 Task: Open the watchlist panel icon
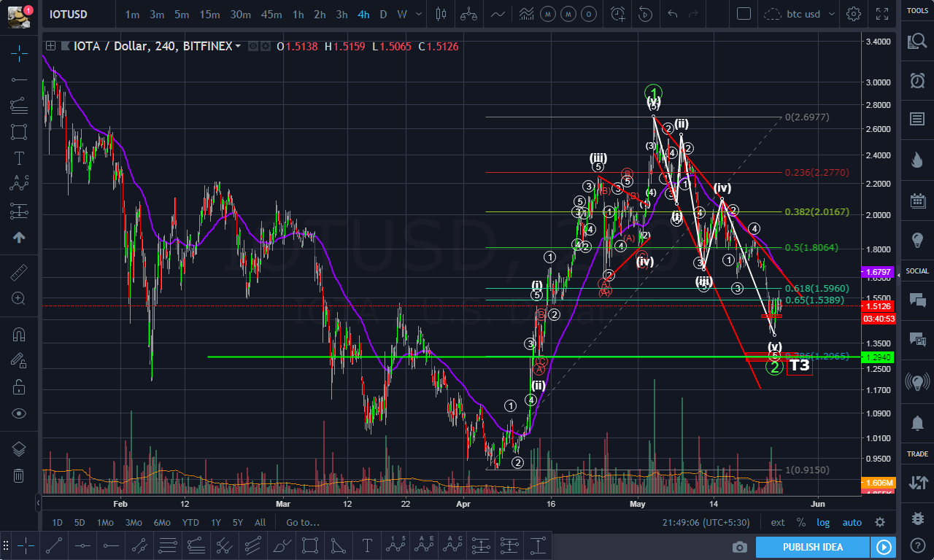coord(917,41)
